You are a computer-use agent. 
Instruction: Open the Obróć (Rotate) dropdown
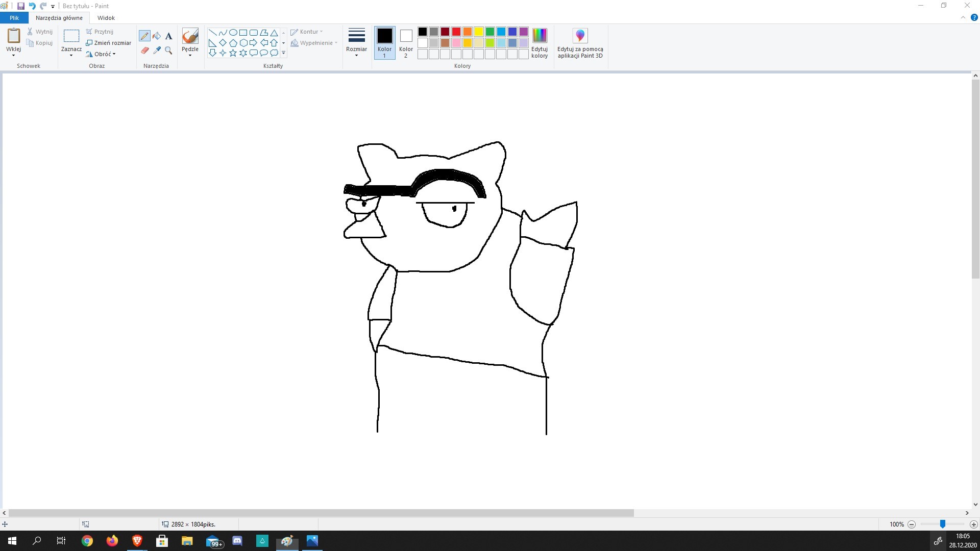101,54
